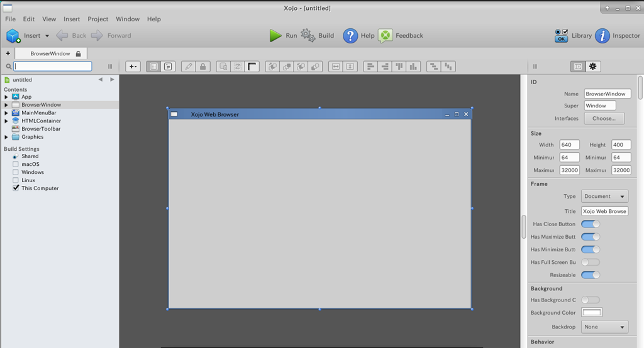
Task: Show the Inspector info icon
Action: (602, 36)
